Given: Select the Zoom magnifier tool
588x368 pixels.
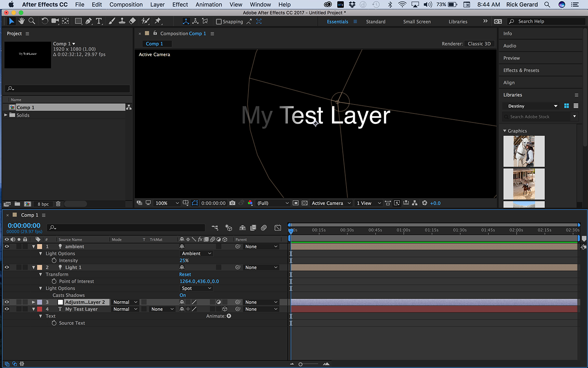Looking at the screenshot, I should [x=31, y=21].
